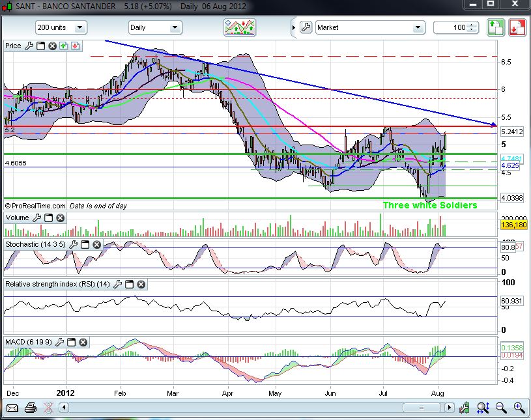The height and width of the screenshot is (420, 531).
Task: Close the RSI panel
Action: [x=141, y=284]
